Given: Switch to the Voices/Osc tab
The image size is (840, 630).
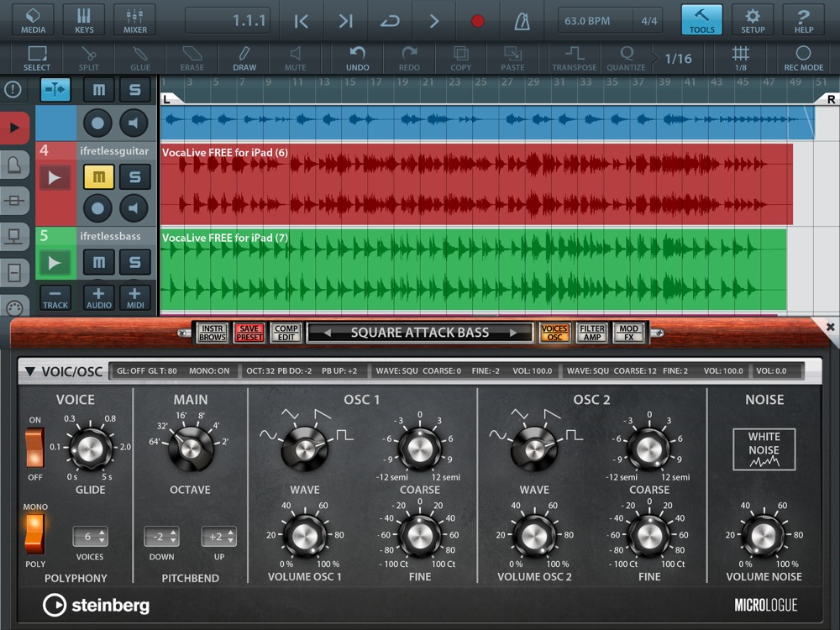Looking at the screenshot, I should tap(554, 333).
